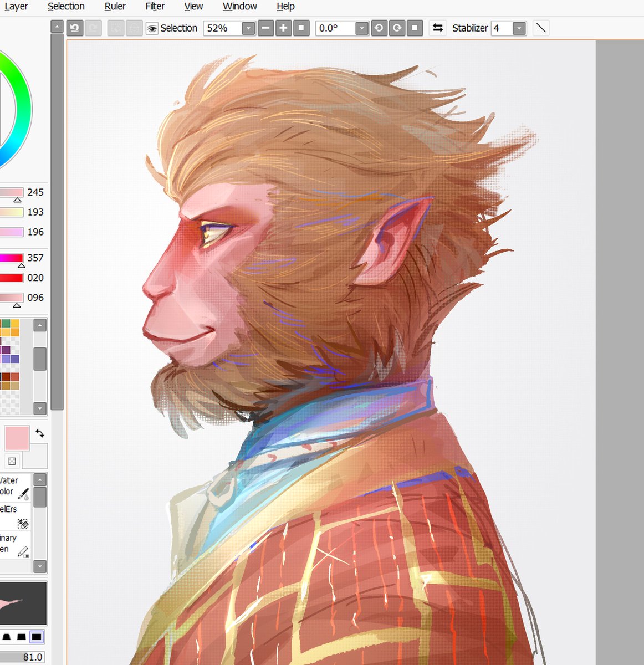Click the tool list scrollbar thumb
This screenshot has width=644, height=665.
(x=40, y=497)
